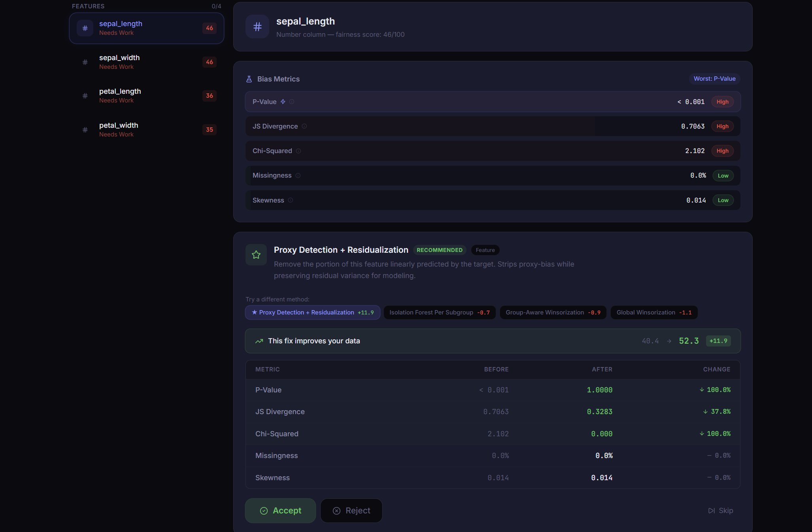The image size is (812, 532).
Task: Reject the proposed fix
Action: tap(351, 511)
